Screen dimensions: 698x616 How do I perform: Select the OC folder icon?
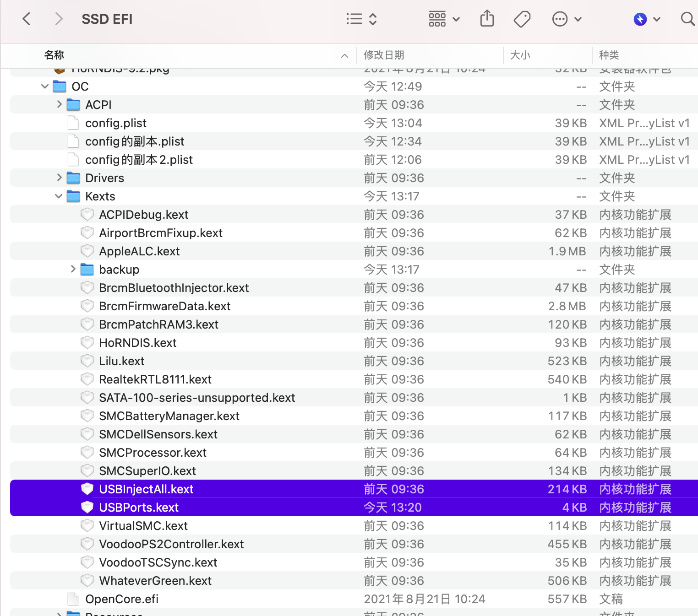tap(60, 86)
